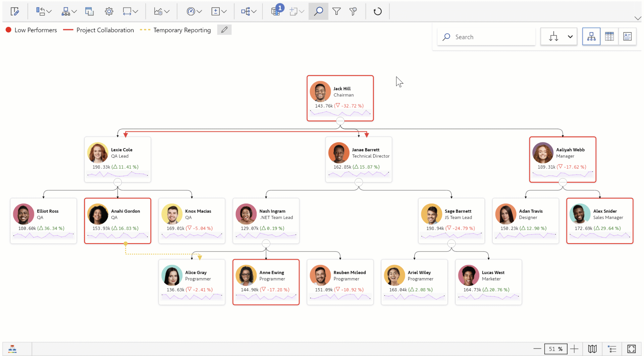644x356 pixels.
Task: Toggle the magnifier search tool in toolbar
Action: point(318,11)
